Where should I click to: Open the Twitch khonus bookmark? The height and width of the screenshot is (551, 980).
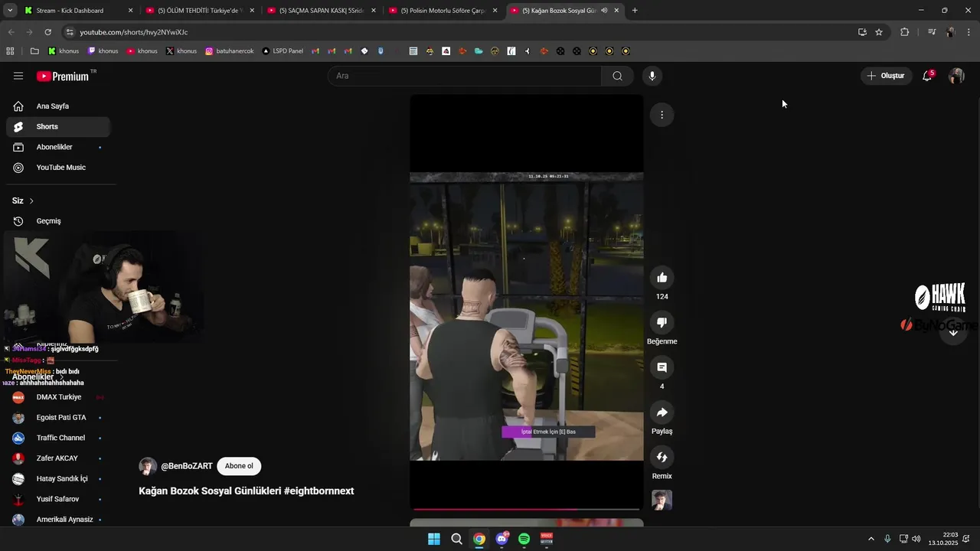click(103, 51)
